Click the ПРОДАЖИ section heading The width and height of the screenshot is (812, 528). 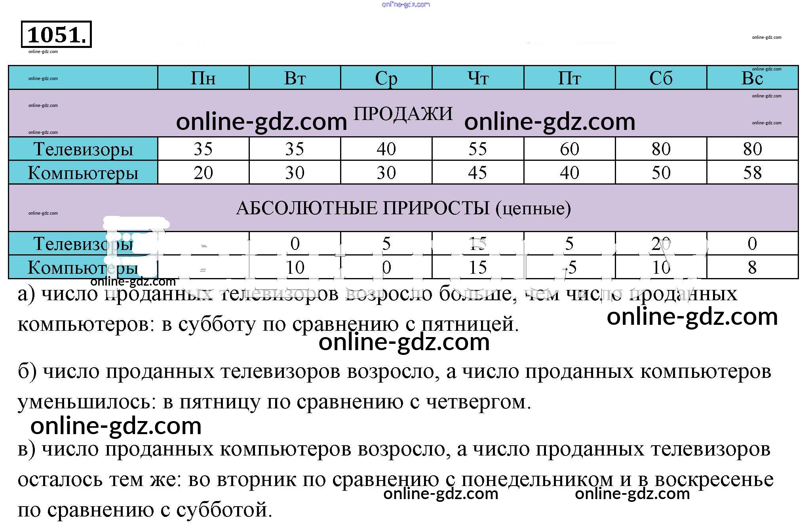pyautogui.click(x=403, y=114)
